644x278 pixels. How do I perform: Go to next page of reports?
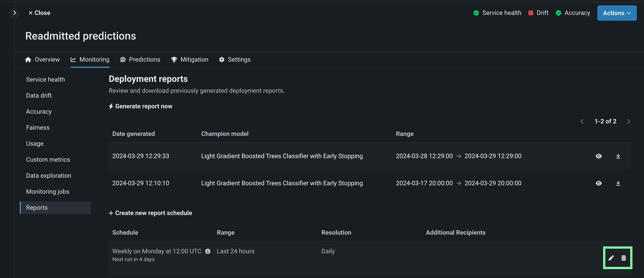628,122
